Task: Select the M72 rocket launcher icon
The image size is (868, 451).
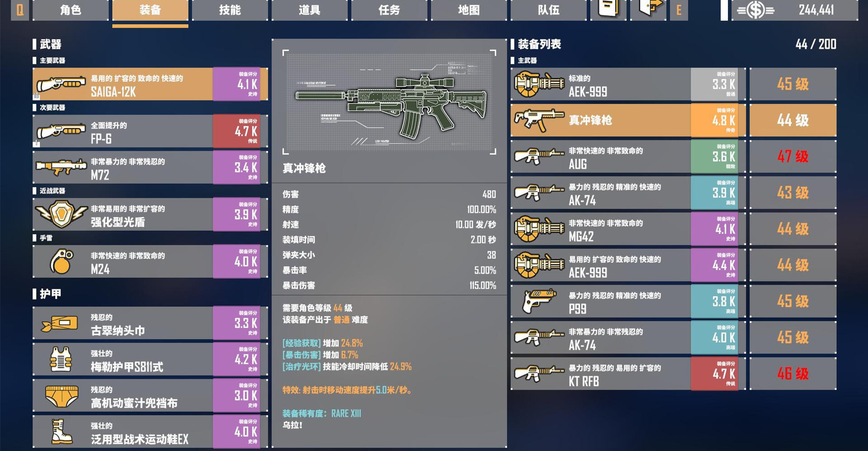Action: 61,167
